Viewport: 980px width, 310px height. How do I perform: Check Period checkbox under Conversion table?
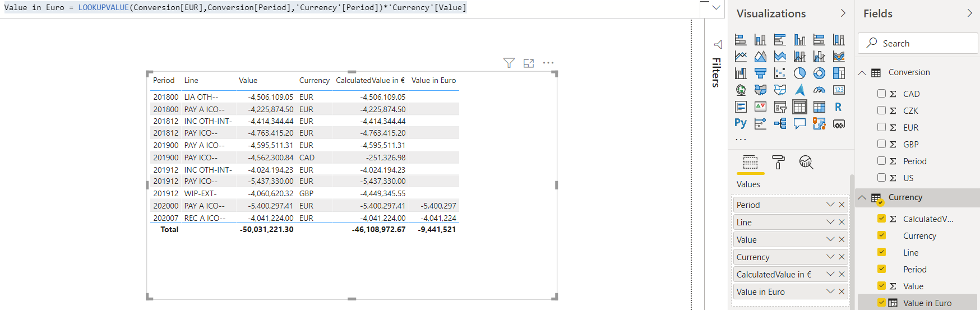click(x=881, y=161)
